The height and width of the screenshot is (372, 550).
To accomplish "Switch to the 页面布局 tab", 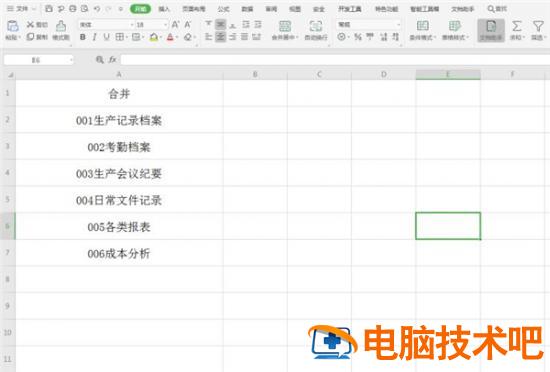I will pyautogui.click(x=194, y=9).
